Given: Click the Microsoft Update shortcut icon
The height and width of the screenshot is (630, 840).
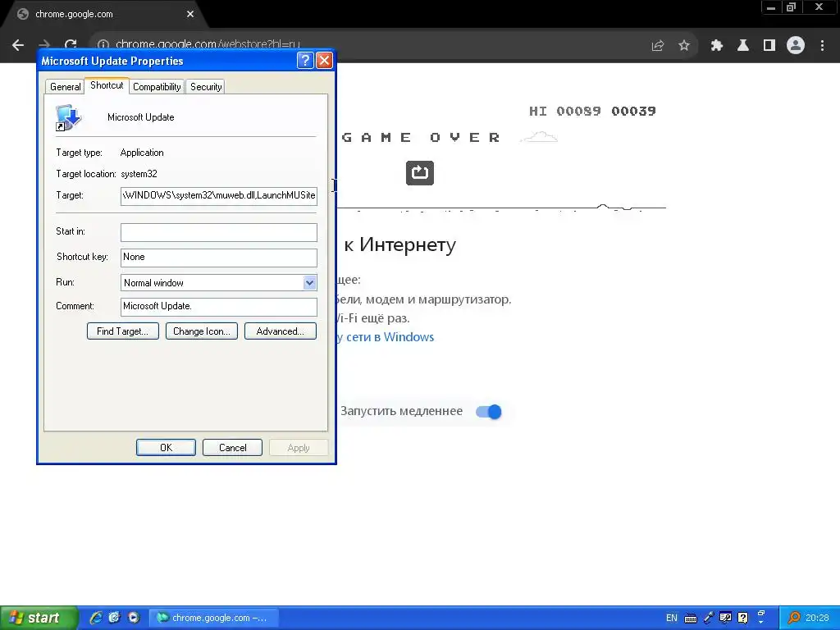Looking at the screenshot, I should [68, 117].
